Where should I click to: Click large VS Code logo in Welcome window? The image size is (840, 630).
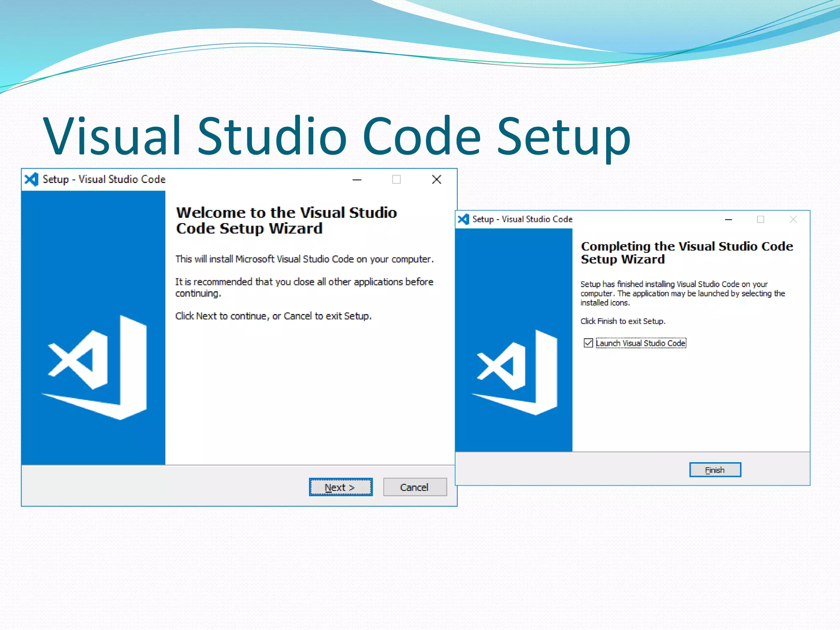click(x=94, y=367)
